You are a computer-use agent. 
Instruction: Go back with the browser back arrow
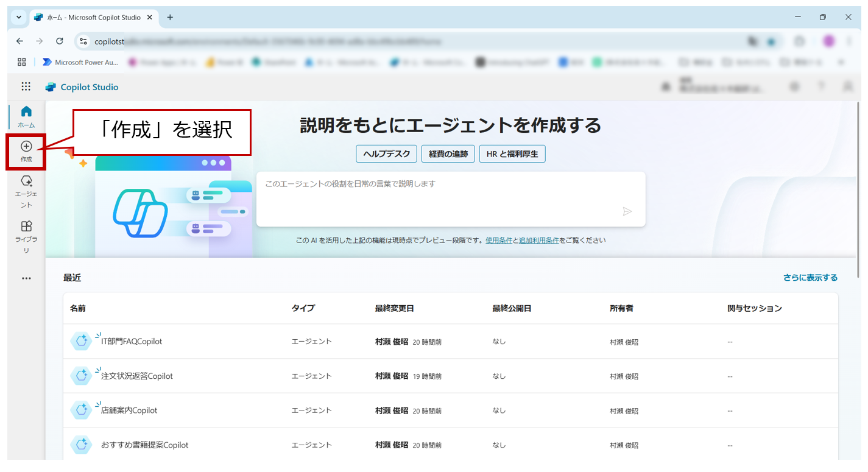point(19,41)
